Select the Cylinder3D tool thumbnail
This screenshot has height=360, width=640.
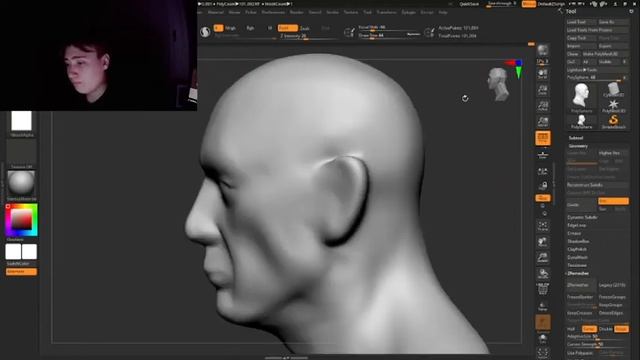[x=613, y=90]
